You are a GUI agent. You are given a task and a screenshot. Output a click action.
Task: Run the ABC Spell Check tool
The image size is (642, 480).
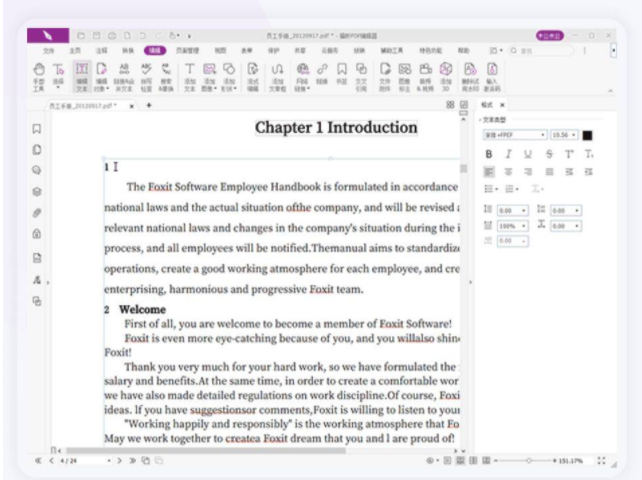click(x=146, y=77)
